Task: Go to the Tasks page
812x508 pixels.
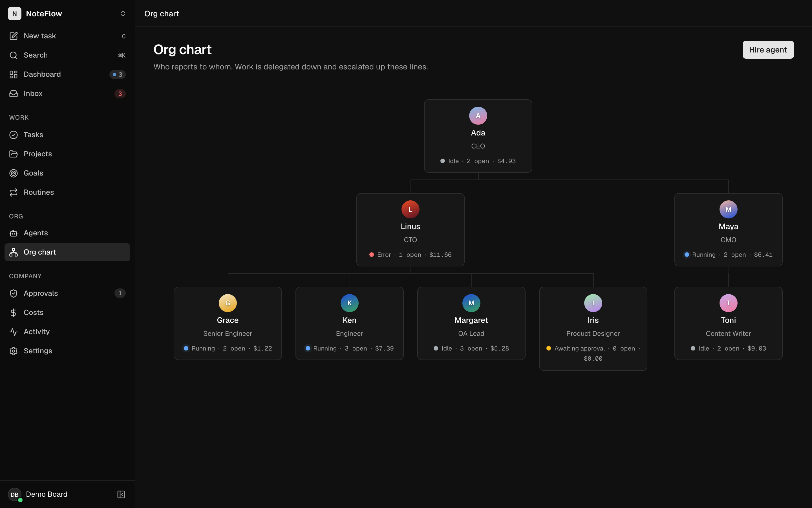Action: pyautogui.click(x=67, y=135)
